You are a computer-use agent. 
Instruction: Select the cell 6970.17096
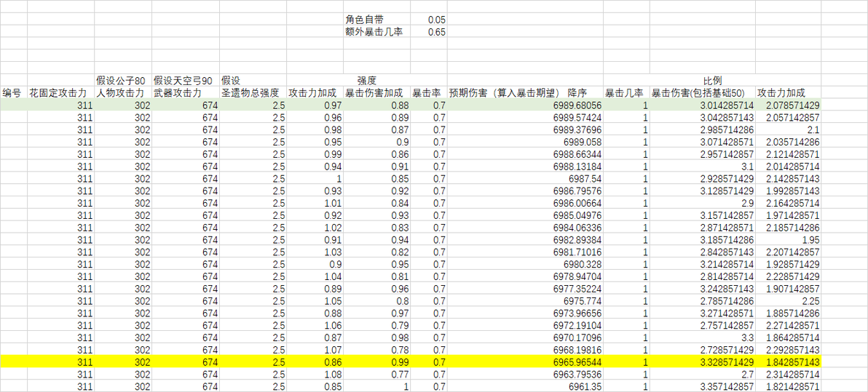525,337
